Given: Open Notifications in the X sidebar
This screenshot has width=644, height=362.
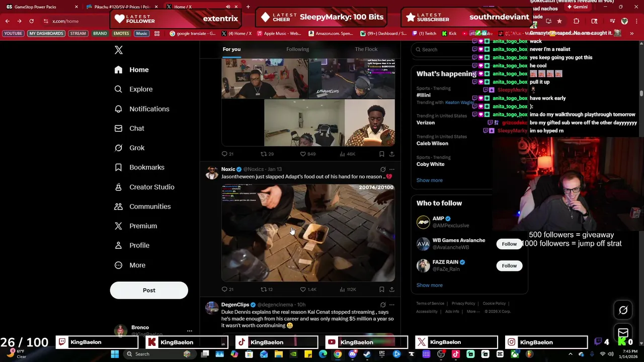Looking at the screenshot, I should click(142, 109).
